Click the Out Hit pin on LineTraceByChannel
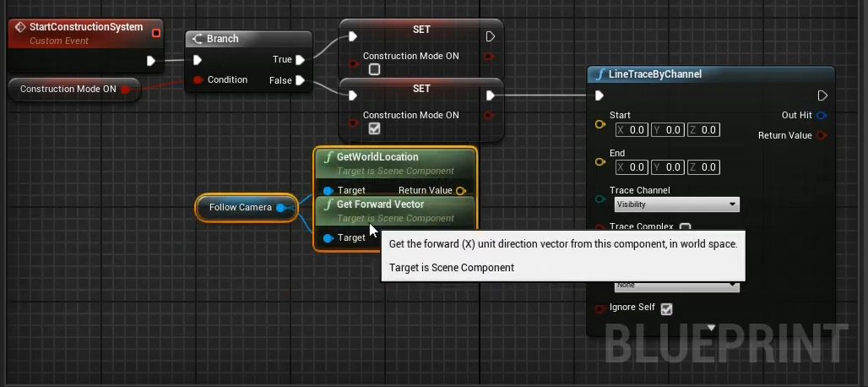Screen dimensions: 868x387 click(822, 115)
